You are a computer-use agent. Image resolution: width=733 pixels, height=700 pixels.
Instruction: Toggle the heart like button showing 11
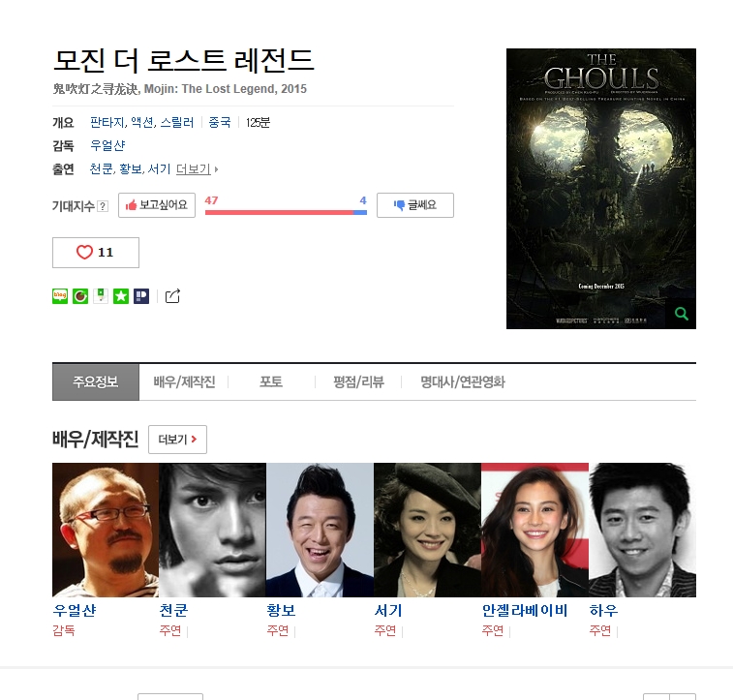96,253
